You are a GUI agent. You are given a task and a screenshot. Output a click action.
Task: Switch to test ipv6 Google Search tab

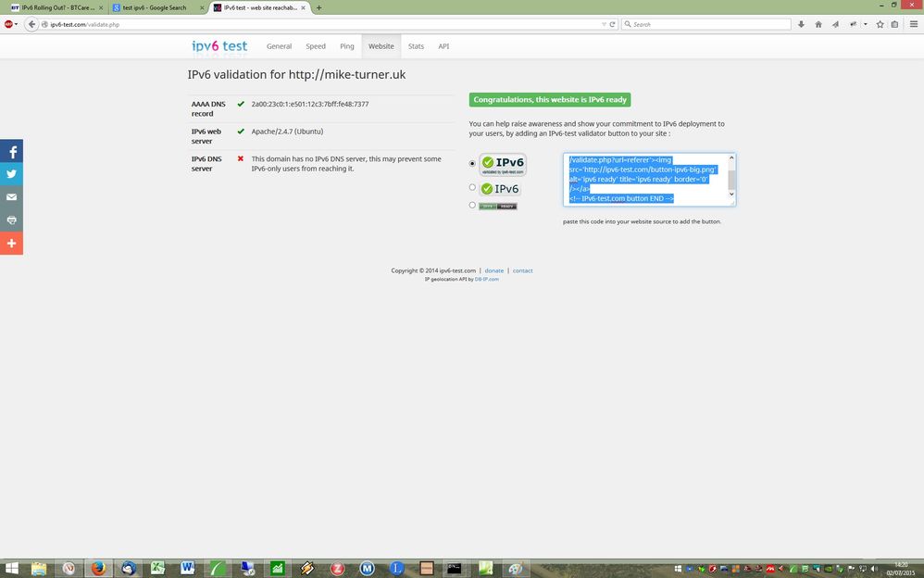155,7
